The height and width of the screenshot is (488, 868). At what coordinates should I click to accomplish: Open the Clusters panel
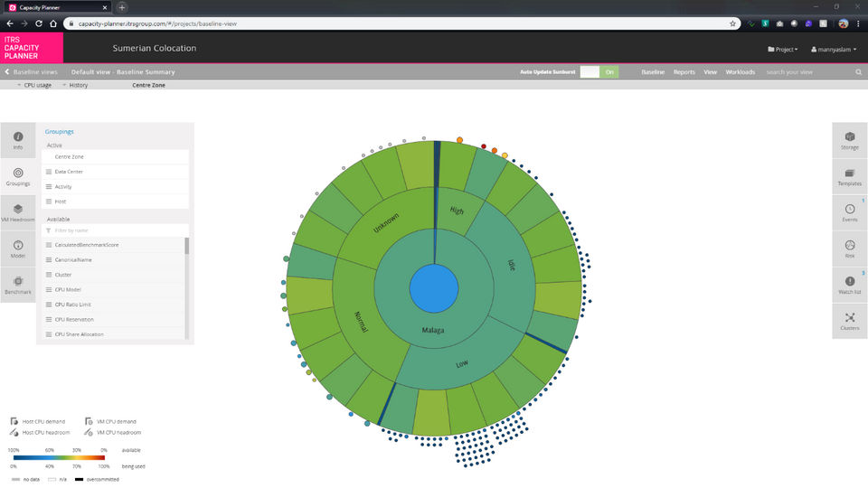(850, 321)
